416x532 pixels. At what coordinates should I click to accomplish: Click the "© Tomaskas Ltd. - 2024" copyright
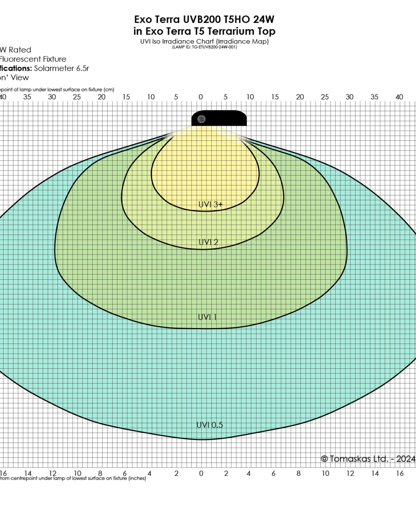pyautogui.click(x=368, y=459)
